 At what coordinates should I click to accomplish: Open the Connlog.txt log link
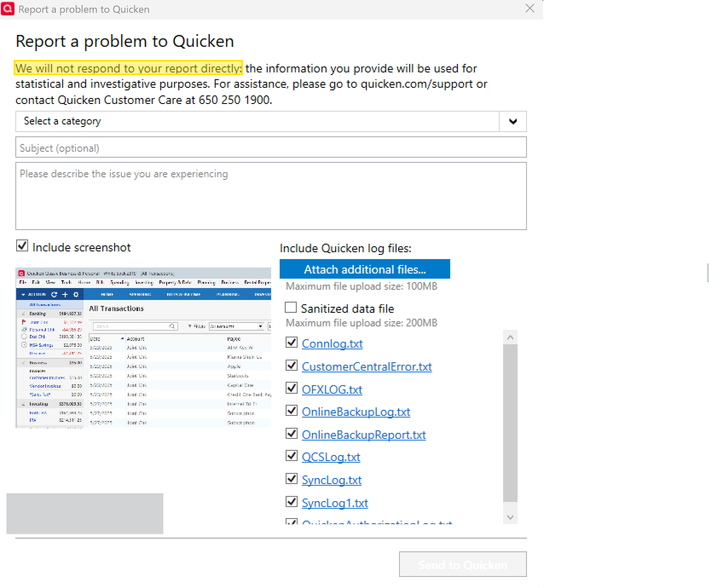point(332,344)
